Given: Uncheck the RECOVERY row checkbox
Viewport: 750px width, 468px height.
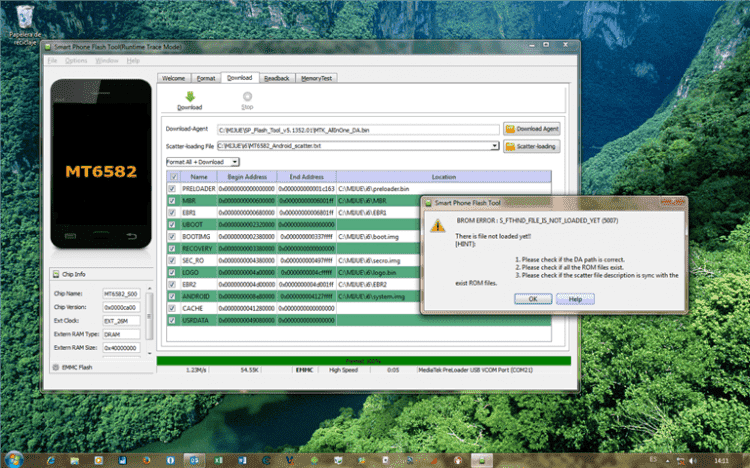Looking at the screenshot, I should tap(172, 248).
